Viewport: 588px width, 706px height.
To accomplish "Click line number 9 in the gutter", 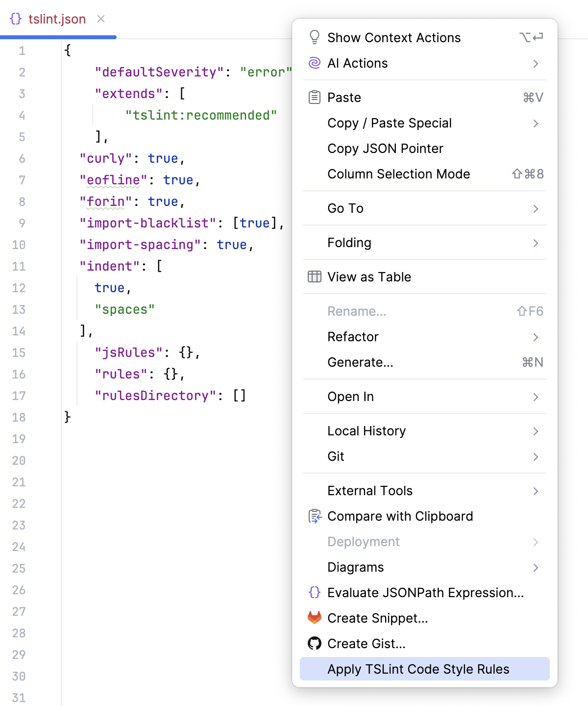I will click(22, 223).
